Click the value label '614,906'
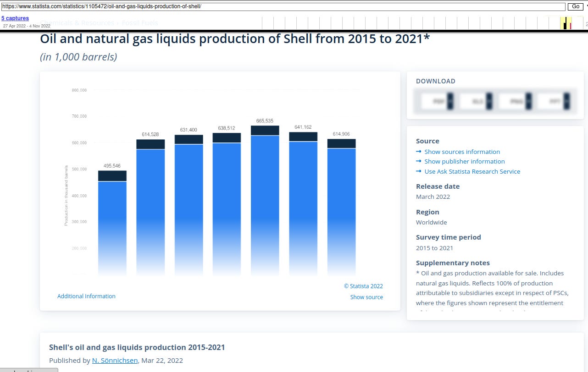The height and width of the screenshot is (372, 588). point(341,134)
